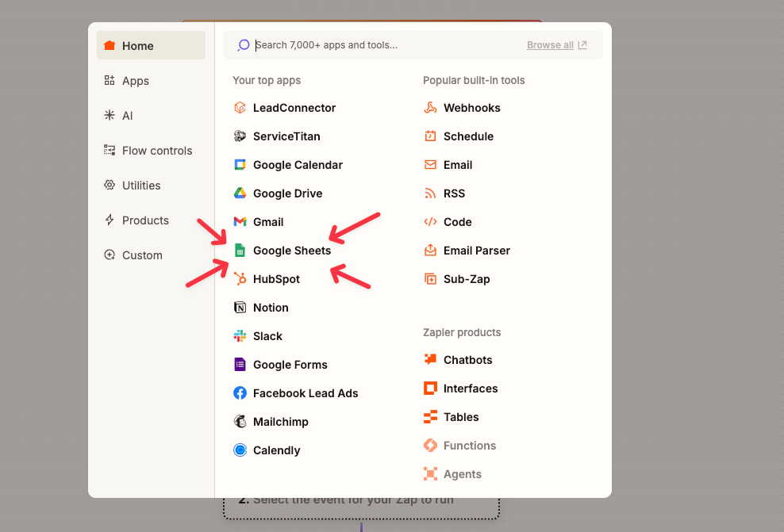784x532 pixels.
Task: Select the Calendly label
Action: pyautogui.click(x=276, y=450)
